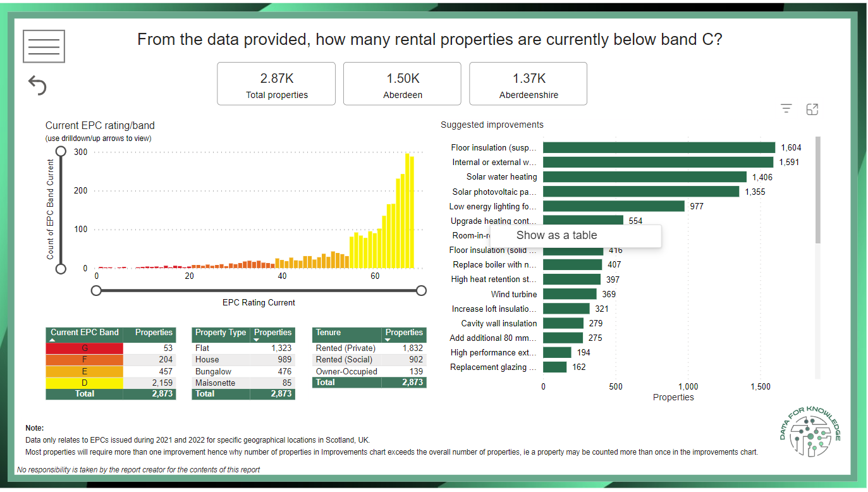Click the back arrow icon
The image size is (868, 492).
[x=37, y=85]
